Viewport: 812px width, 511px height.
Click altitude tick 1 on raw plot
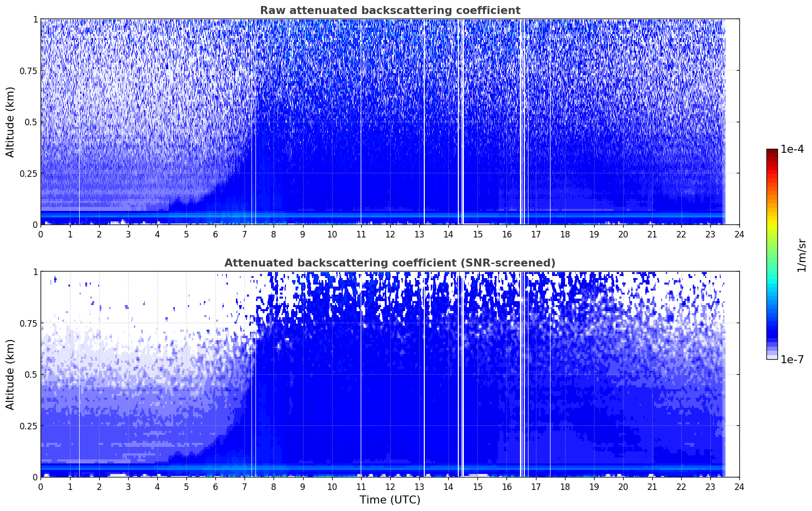[35, 20]
